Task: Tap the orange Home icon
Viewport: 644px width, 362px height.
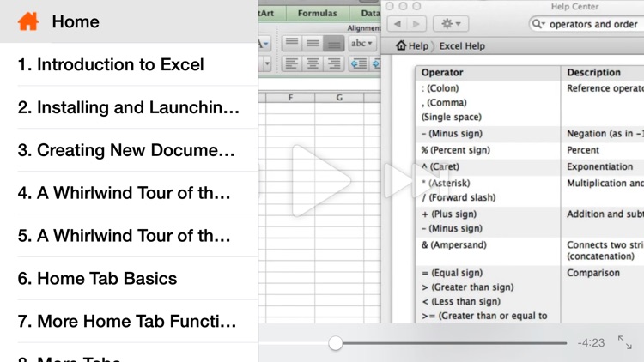Action: (28, 21)
